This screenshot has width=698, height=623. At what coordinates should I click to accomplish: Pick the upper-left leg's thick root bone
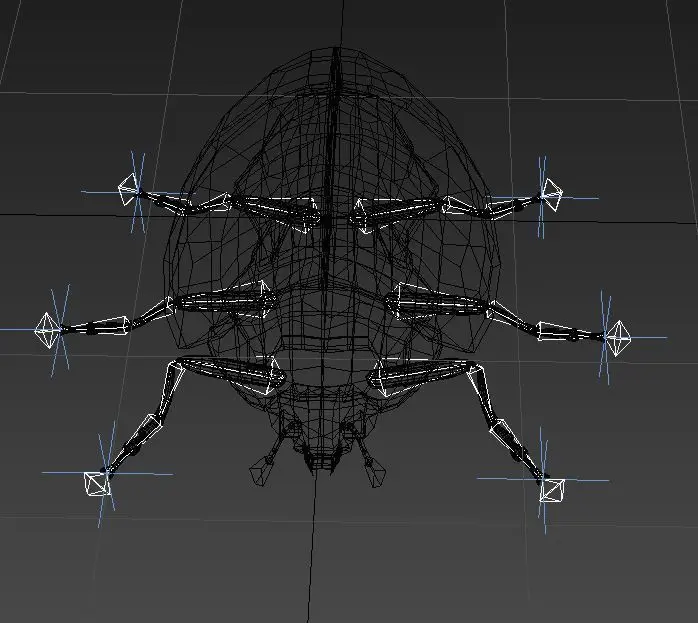(x=274, y=212)
